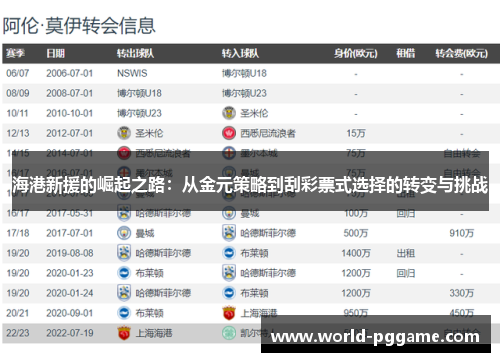
Task: Click Huddersfield crest in 17/18 transfer-in column
Action: pyautogui.click(x=229, y=233)
